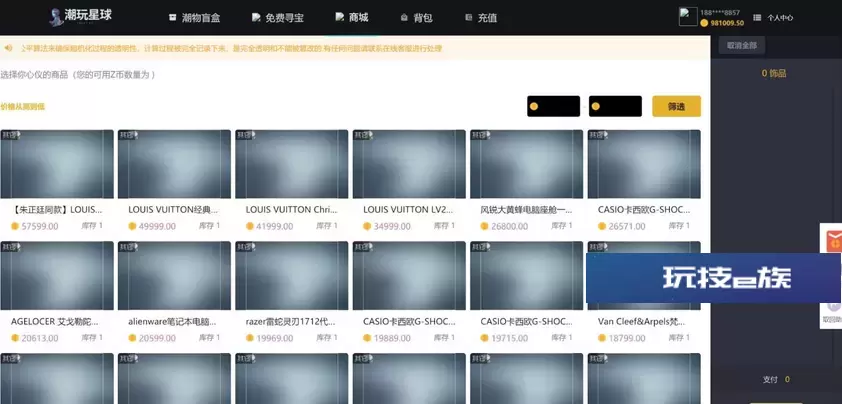Click the price 41999.00
Image resolution: width=842 pixels, height=404 pixels.
274,226
